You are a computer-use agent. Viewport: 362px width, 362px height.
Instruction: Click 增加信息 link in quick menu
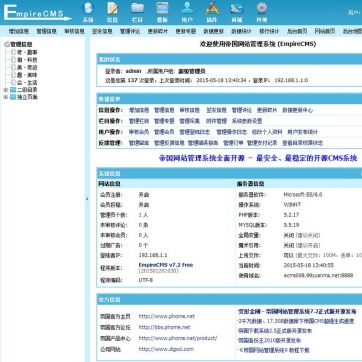coord(139,110)
